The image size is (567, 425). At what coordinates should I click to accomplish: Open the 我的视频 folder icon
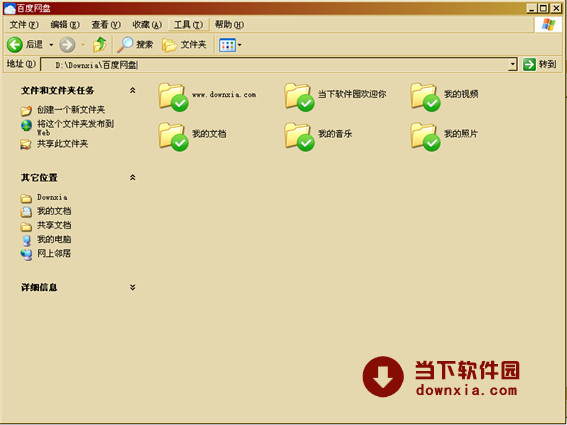(425, 97)
